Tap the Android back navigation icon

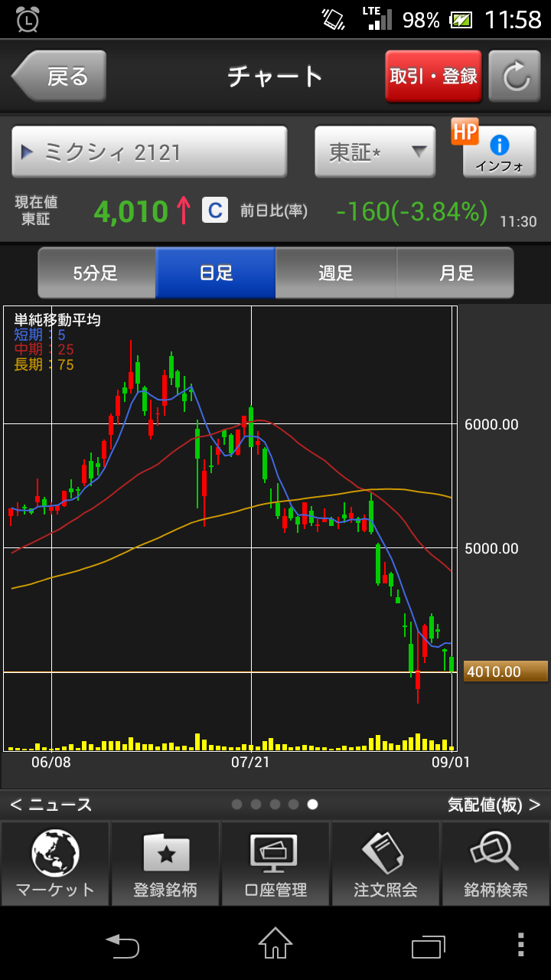122,946
